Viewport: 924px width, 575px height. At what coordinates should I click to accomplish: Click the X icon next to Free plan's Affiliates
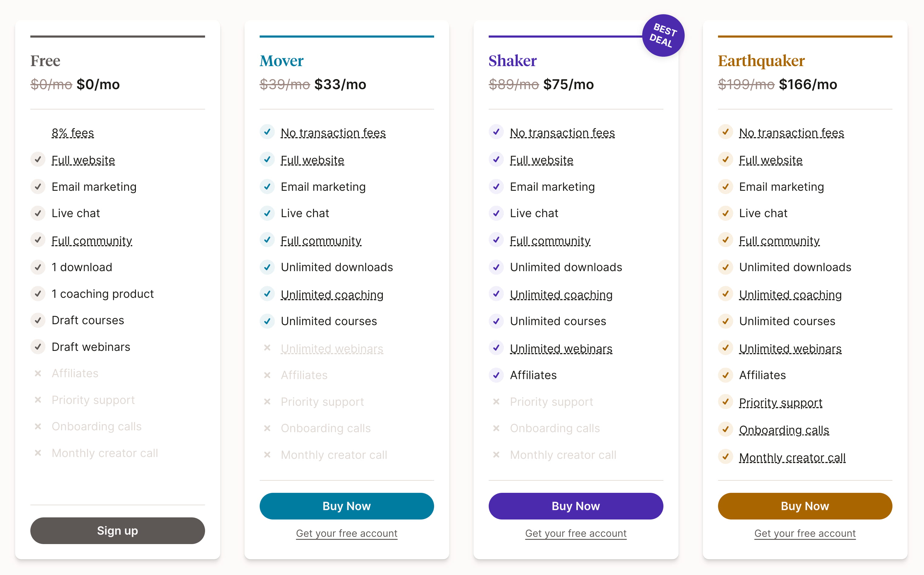38,373
